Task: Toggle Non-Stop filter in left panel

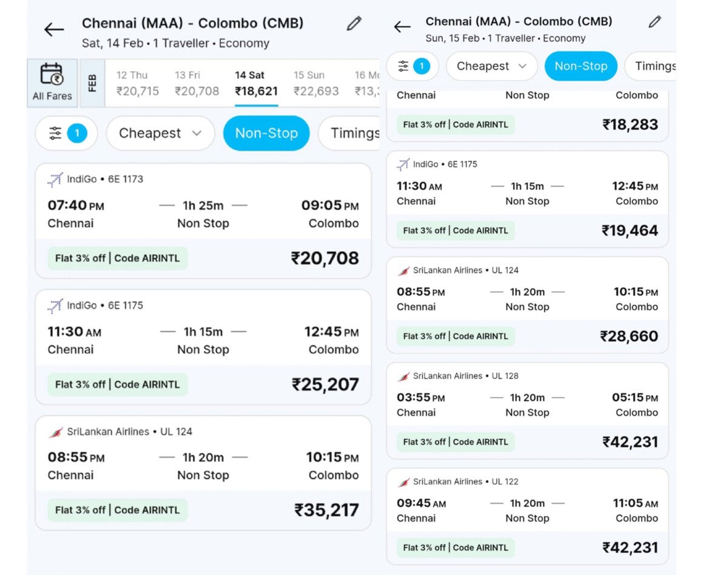Action: (266, 133)
